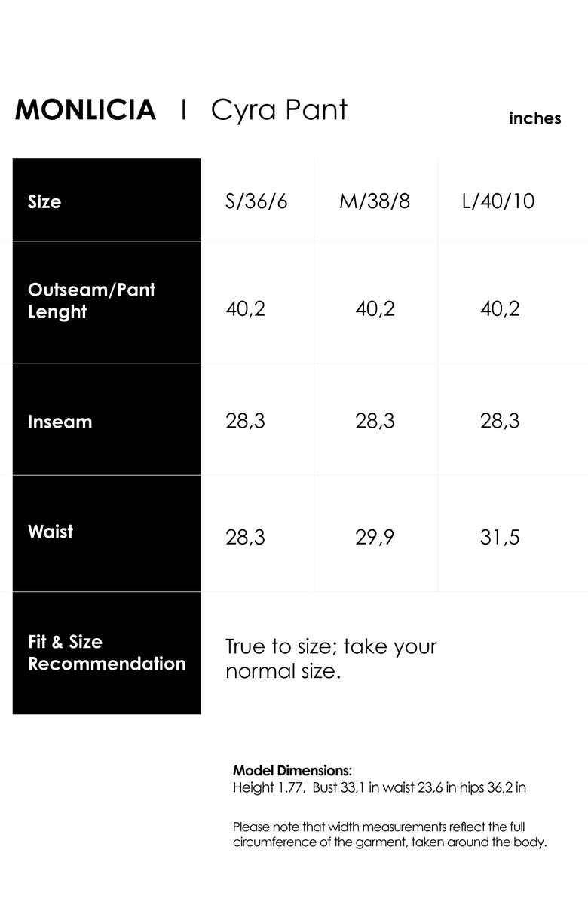Click the 31,5 waist measurement

coord(500,538)
